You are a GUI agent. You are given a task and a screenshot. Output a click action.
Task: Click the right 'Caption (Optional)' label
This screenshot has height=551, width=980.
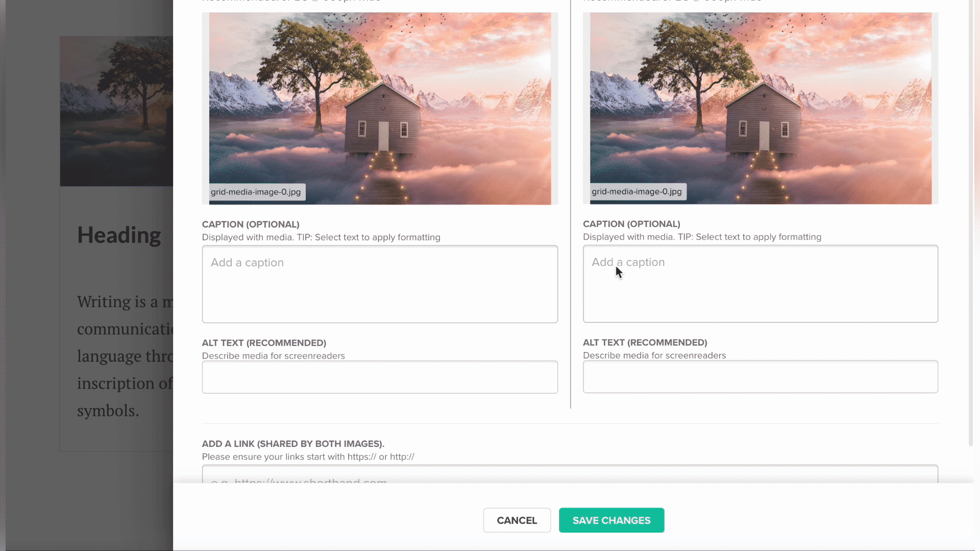tap(631, 224)
